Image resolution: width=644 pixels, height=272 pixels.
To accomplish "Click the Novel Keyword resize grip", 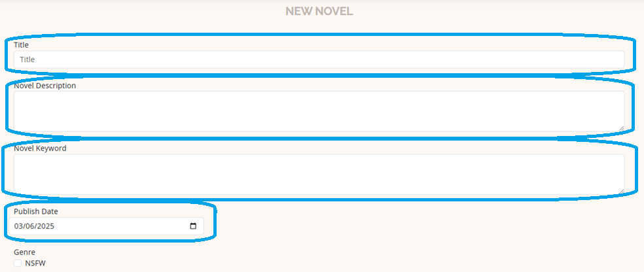I will [x=621, y=191].
